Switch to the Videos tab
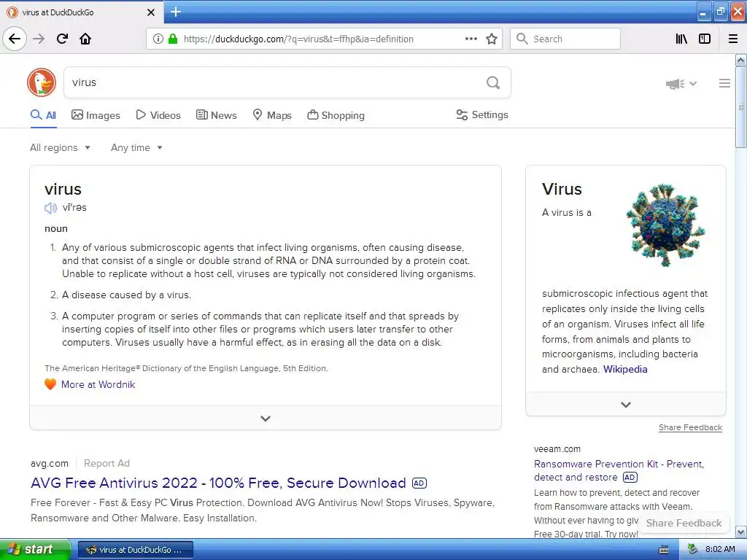747x560 pixels. 158,115
